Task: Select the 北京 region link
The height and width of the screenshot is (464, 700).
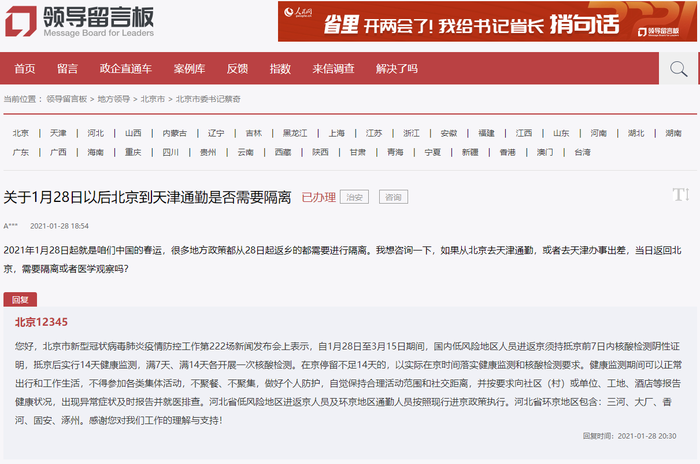Action: [21, 133]
